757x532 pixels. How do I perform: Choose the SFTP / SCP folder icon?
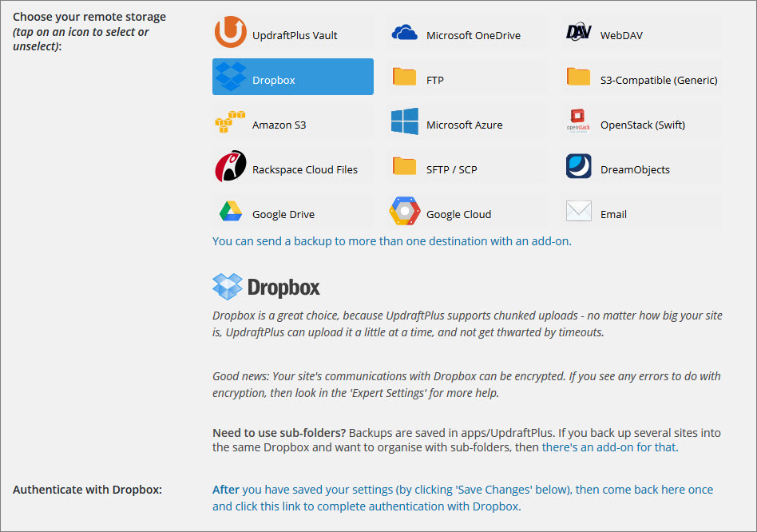(x=405, y=167)
